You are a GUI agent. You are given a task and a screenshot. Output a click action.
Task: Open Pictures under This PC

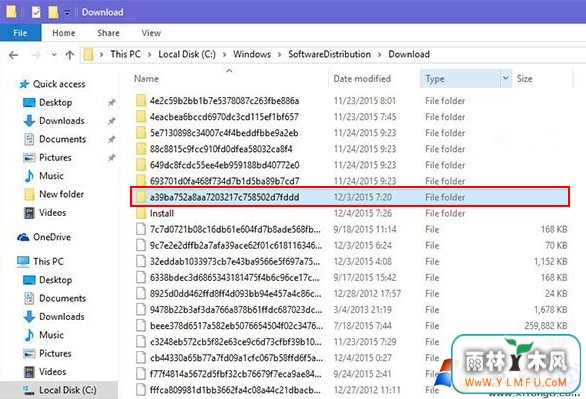point(55,353)
